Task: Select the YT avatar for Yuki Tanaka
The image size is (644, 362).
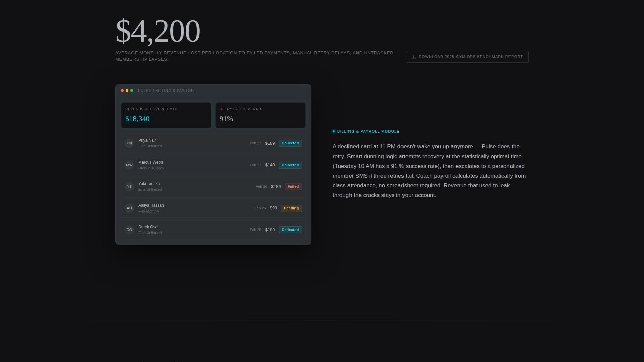Action: (x=129, y=186)
